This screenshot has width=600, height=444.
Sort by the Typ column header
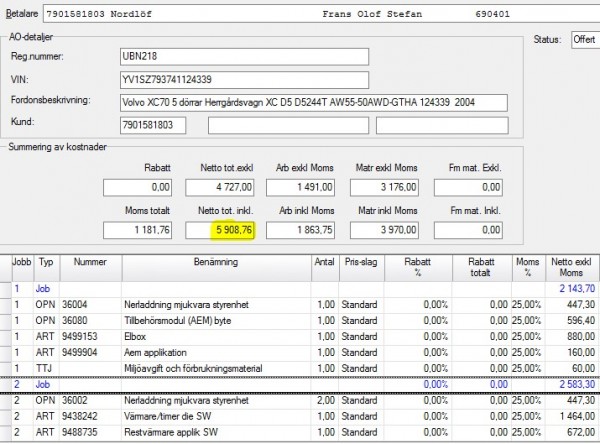pyautogui.click(x=47, y=268)
